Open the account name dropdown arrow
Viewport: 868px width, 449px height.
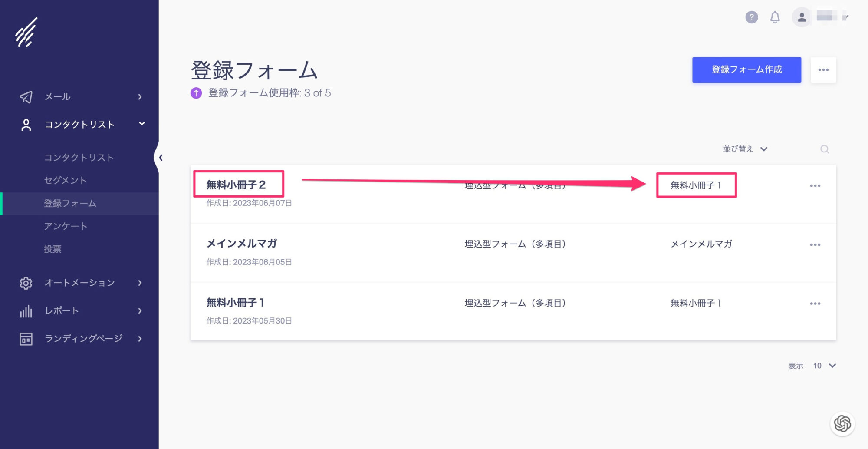tap(846, 17)
